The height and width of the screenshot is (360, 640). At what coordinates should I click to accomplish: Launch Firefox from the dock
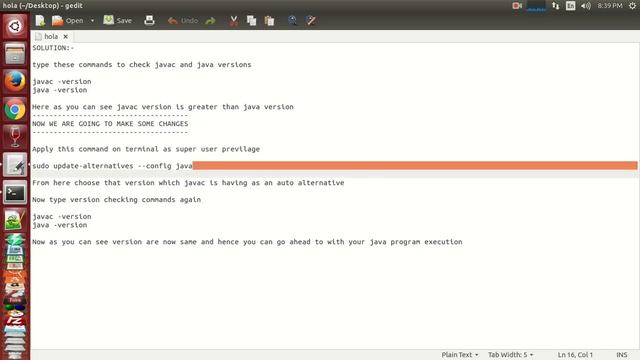[x=15, y=81]
